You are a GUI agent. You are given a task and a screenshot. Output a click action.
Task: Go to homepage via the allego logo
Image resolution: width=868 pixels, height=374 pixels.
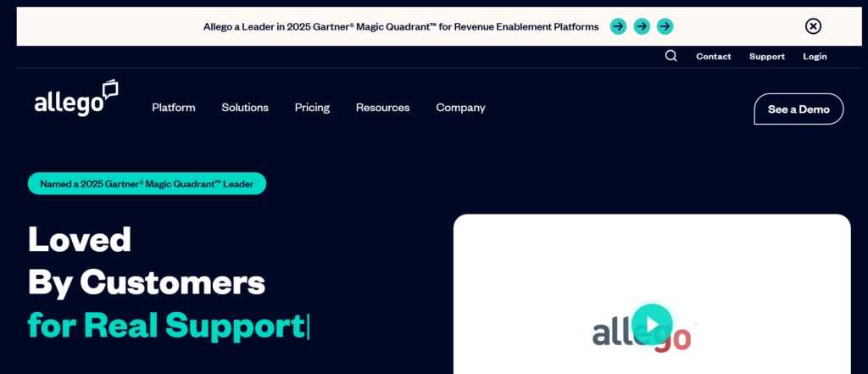point(75,99)
